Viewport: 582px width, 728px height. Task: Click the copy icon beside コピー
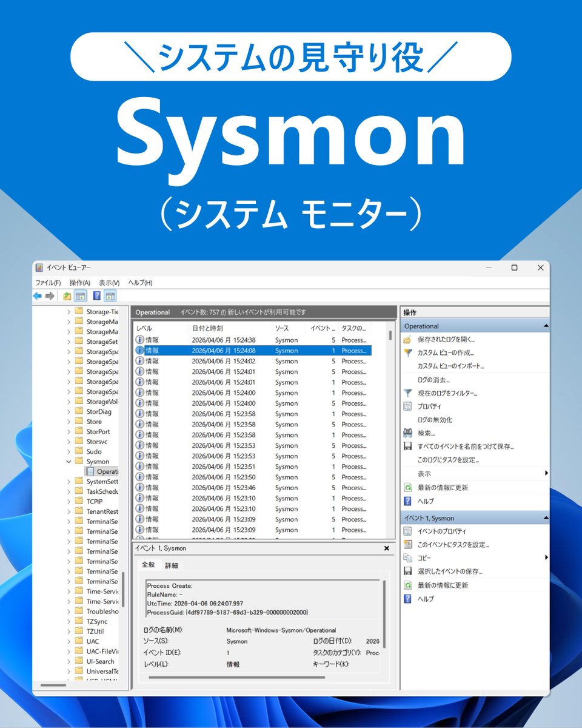click(407, 558)
